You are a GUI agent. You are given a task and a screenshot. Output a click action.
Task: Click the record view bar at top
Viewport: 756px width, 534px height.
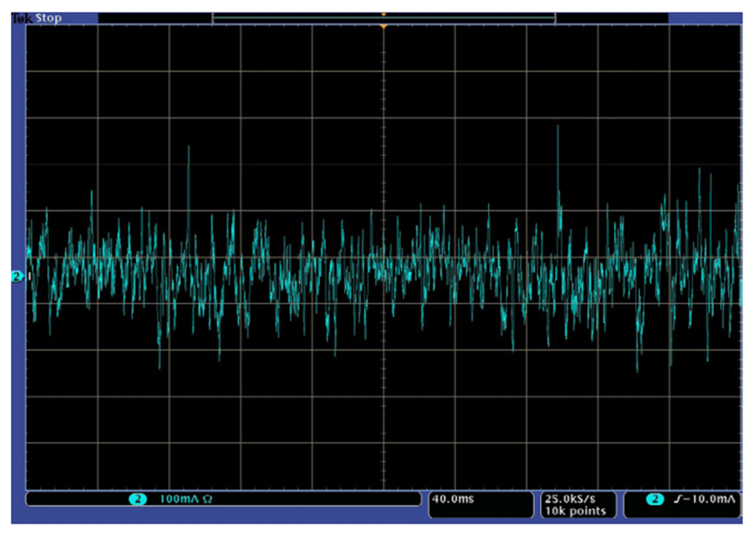click(x=384, y=18)
